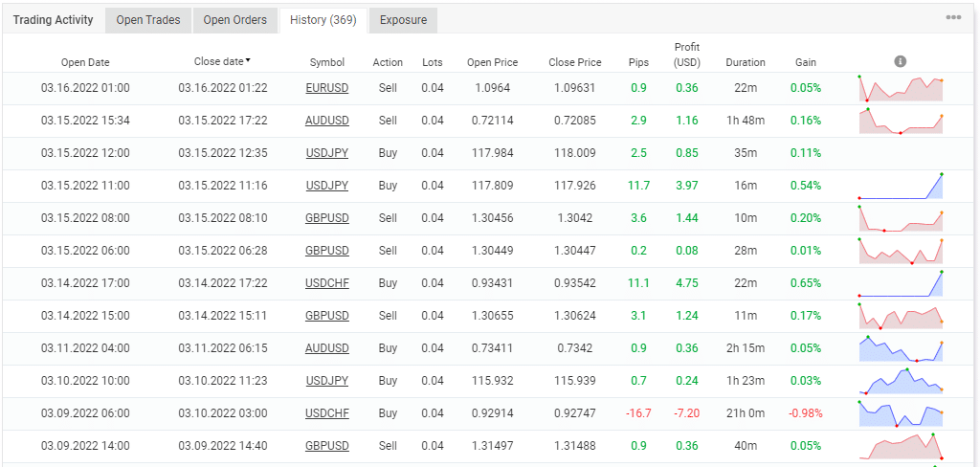Select the History (369) tab

[323, 20]
